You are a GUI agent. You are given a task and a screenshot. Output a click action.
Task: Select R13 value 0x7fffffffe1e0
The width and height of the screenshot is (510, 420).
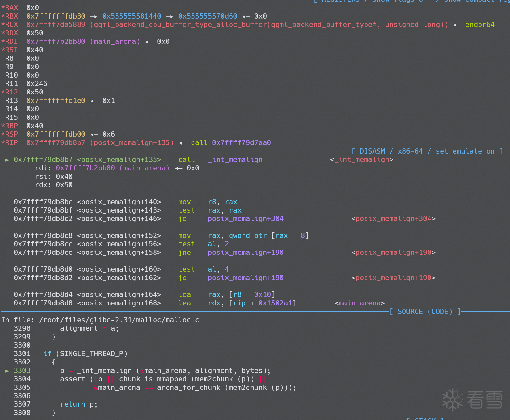pyautogui.click(x=56, y=100)
